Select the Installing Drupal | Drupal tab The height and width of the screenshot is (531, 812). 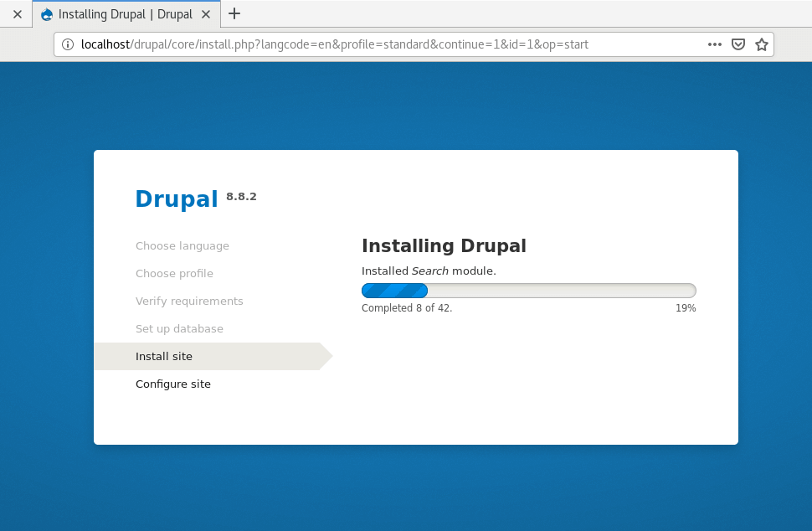126,14
